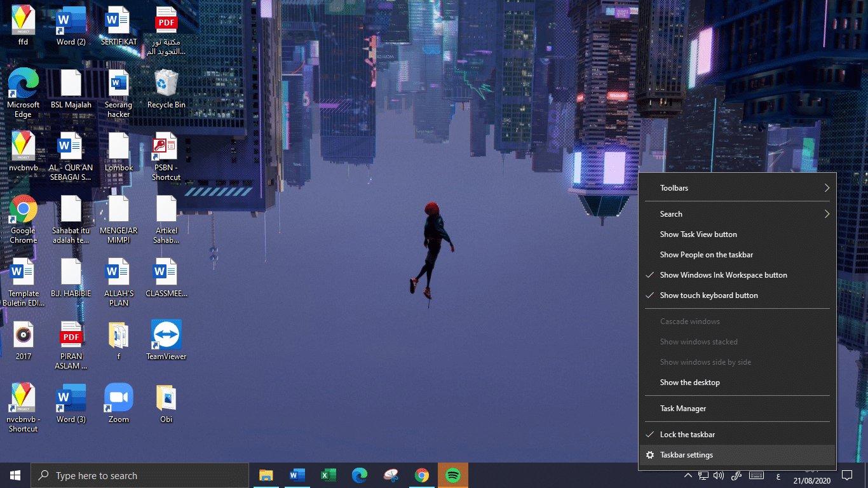
Task: Enable Show Task View button option
Action: click(x=737, y=234)
